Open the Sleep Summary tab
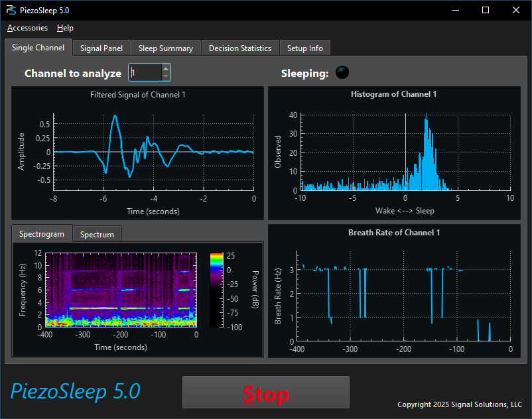This screenshot has width=532, height=419. pyautogui.click(x=166, y=48)
